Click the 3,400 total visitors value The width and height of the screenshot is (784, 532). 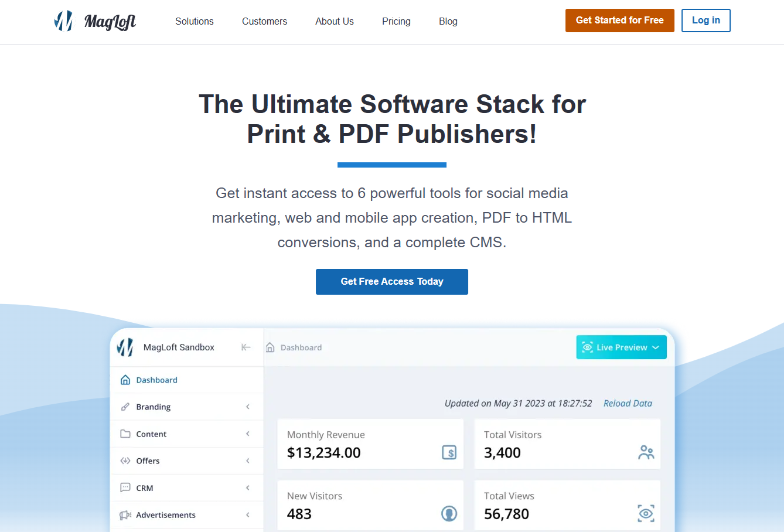502,453
